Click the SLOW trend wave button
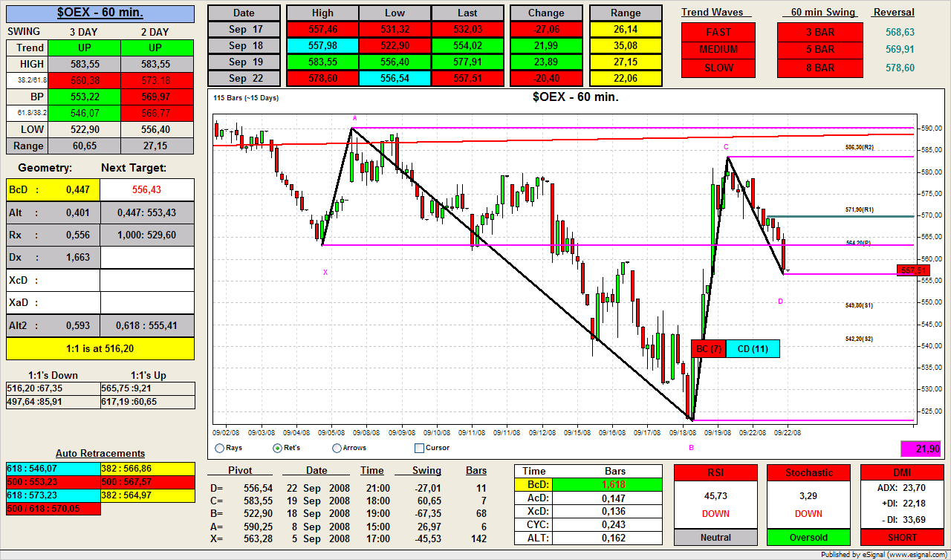Viewport: 951px width, 560px height. pos(718,68)
